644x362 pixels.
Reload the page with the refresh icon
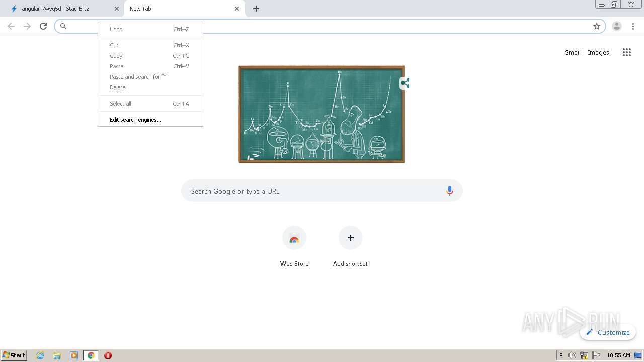point(43,26)
